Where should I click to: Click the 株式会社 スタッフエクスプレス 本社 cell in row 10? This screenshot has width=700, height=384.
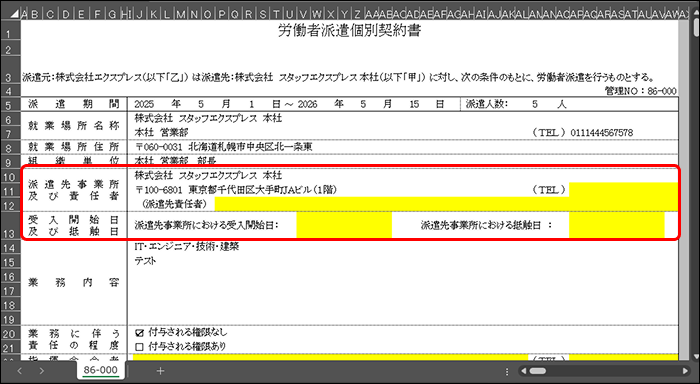(x=208, y=175)
